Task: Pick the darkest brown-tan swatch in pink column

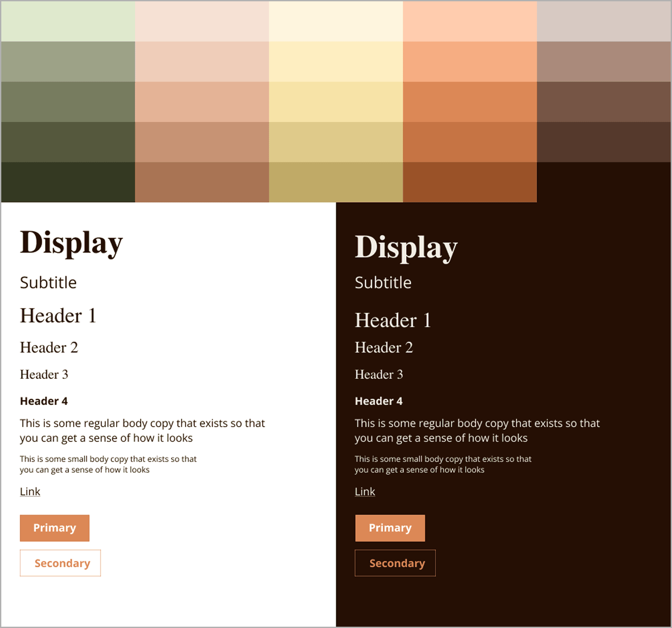Action: (202, 182)
